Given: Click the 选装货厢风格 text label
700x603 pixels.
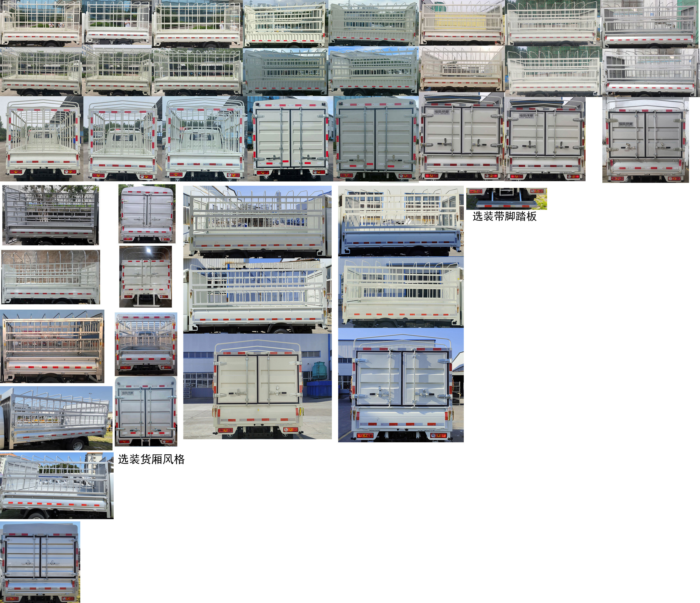Looking at the screenshot, I should (151, 459).
